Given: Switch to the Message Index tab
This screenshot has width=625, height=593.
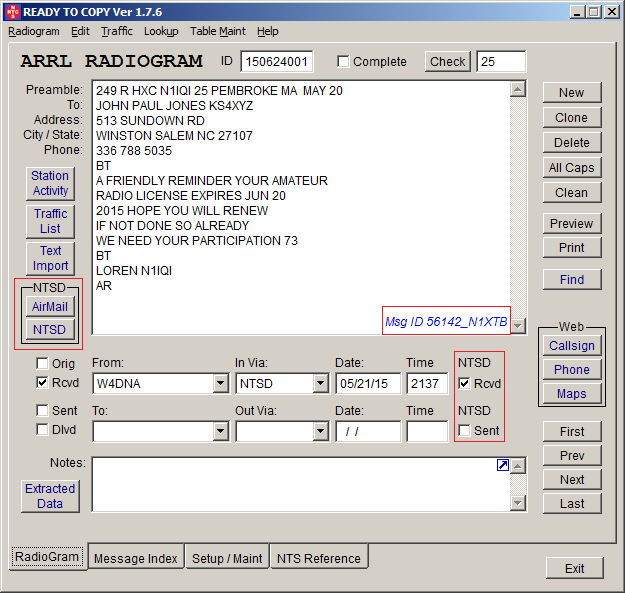Looking at the screenshot, I should pyautogui.click(x=136, y=558).
